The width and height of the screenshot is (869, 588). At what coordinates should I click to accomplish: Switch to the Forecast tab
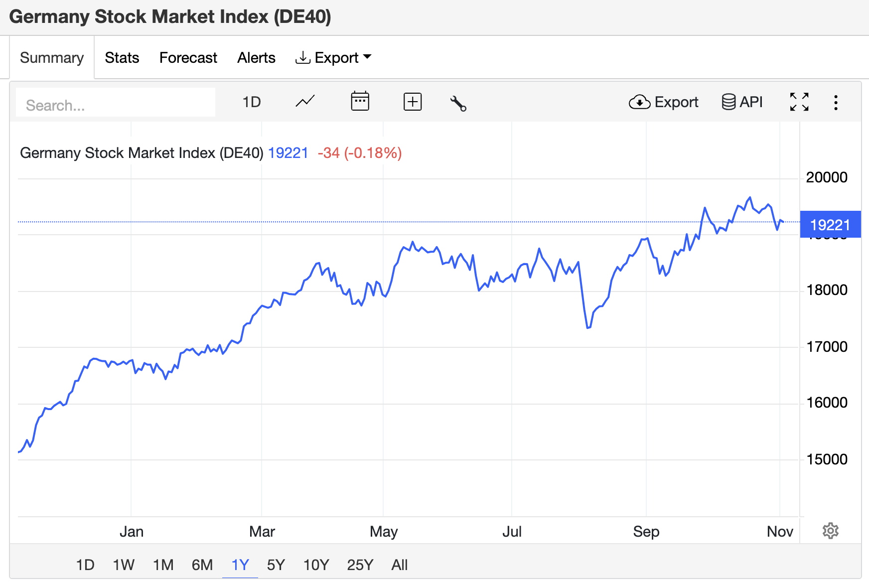(x=188, y=58)
